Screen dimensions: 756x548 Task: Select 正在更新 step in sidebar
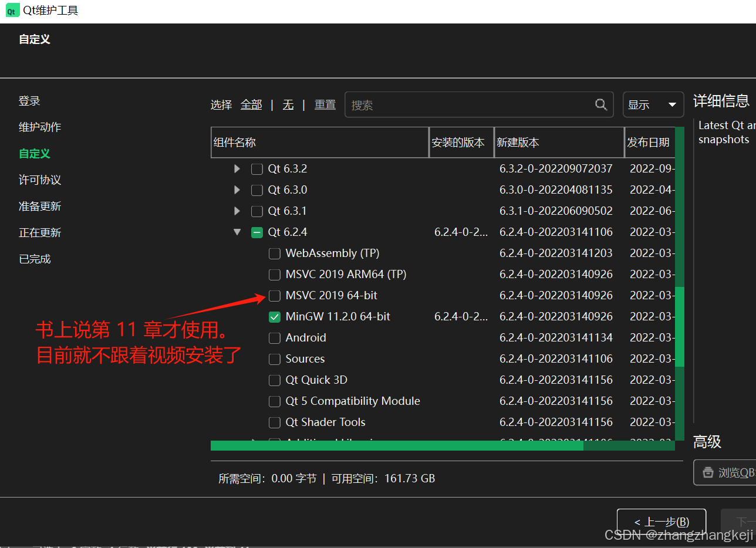click(x=40, y=233)
